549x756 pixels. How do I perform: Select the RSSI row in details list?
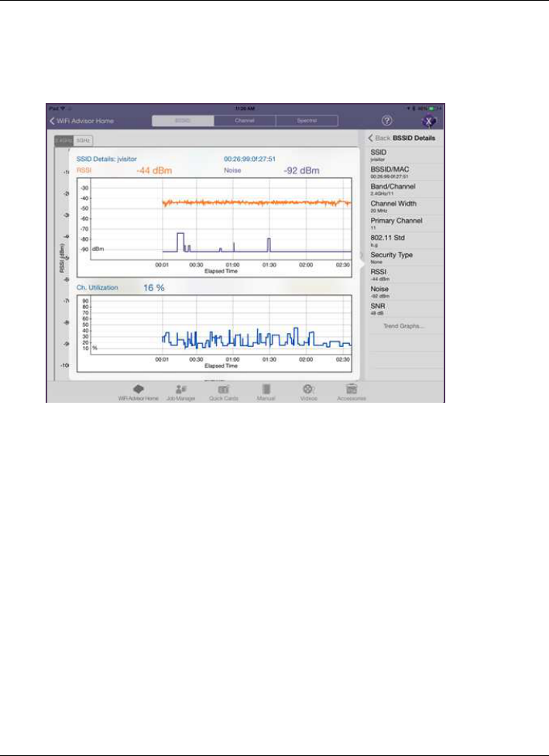[x=405, y=275]
